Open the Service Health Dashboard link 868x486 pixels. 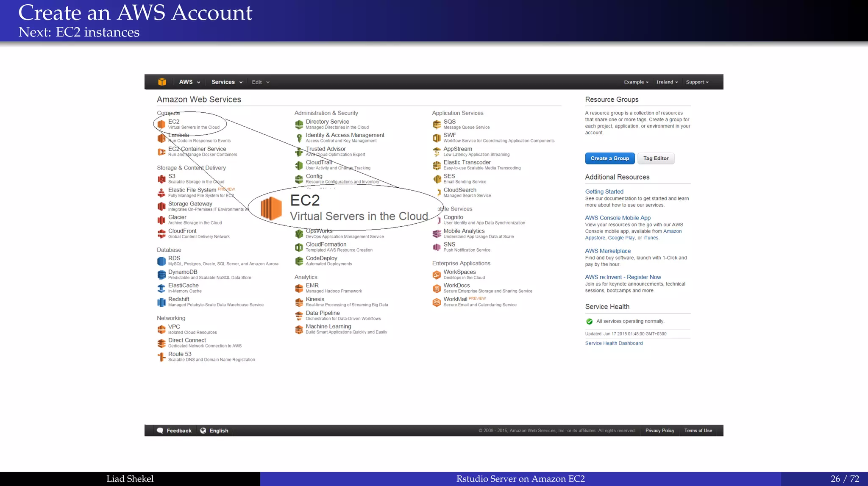tap(614, 343)
